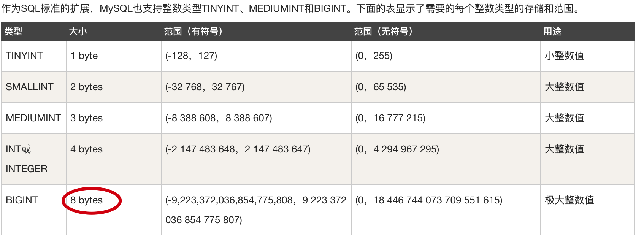The image size is (644, 235).
Task: Click the "大小" column header
Action: coord(78,32)
